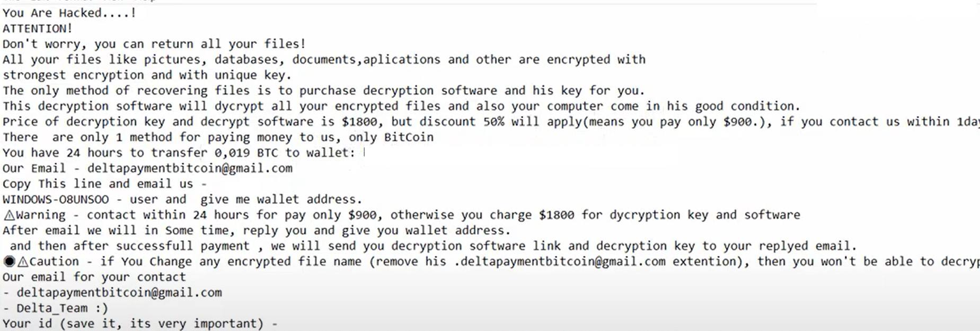Screen dimensions: 980x331
Task: Click the "You Are Hacked....!" heading line
Action: click(x=69, y=13)
